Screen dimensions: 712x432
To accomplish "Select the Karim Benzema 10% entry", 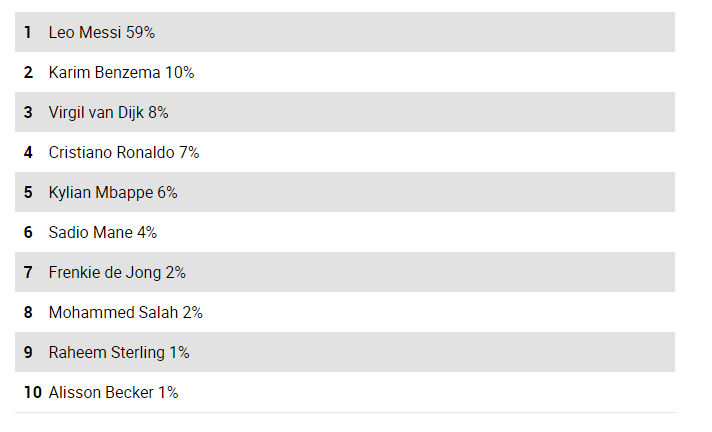I will point(121,73).
